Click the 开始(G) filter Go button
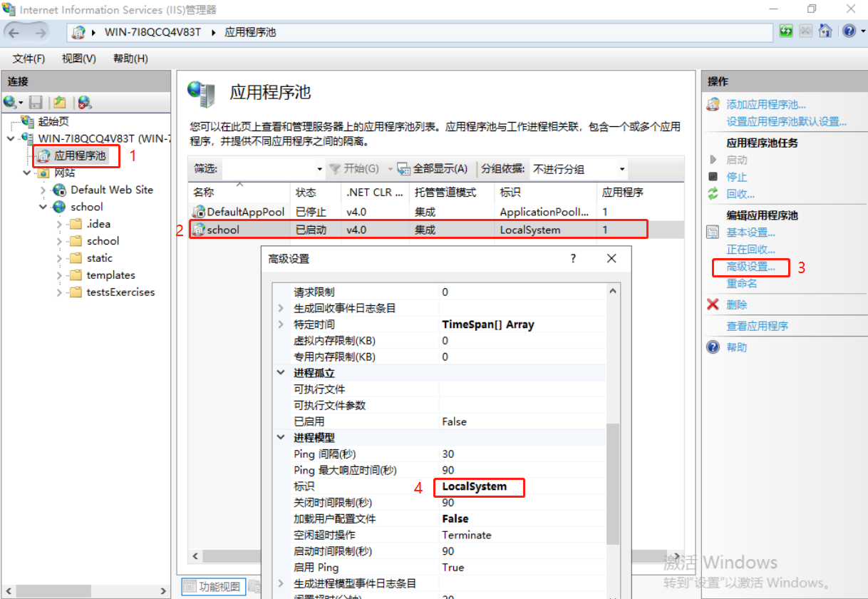This screenshot has width=868, height=599. coord(353,169)
